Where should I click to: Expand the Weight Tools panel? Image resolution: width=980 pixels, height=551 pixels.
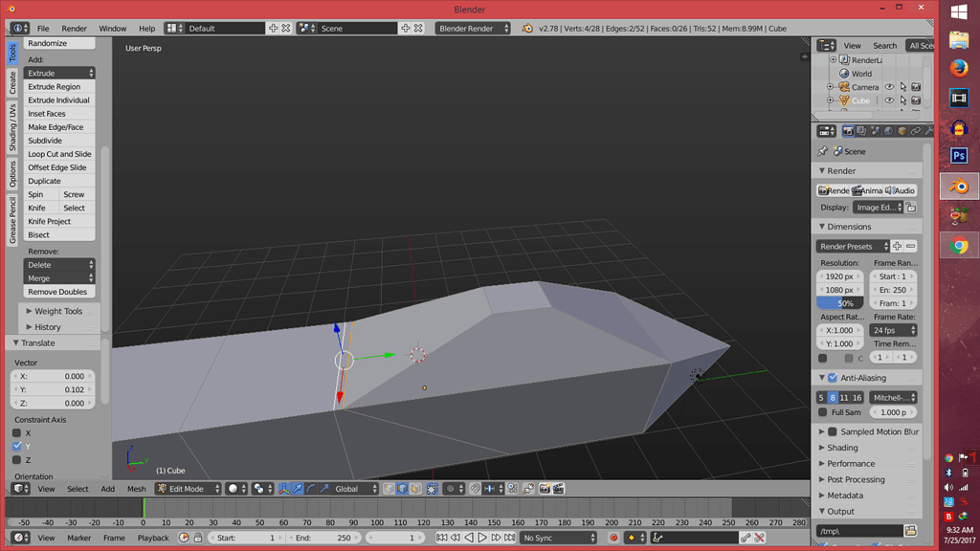pyautogui.click(x=58, y=311)
